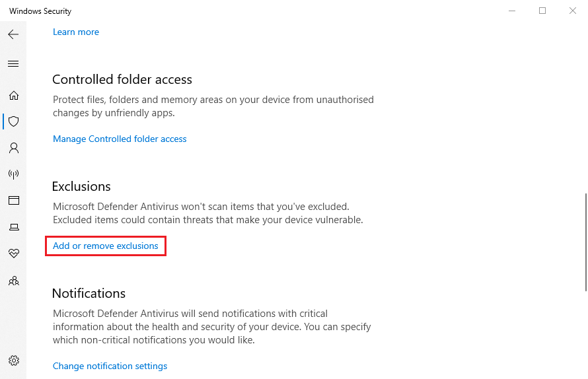Open Settings gear in sidebar
Viewport: 588px width, 379px height.
click(x=14, y=361)
